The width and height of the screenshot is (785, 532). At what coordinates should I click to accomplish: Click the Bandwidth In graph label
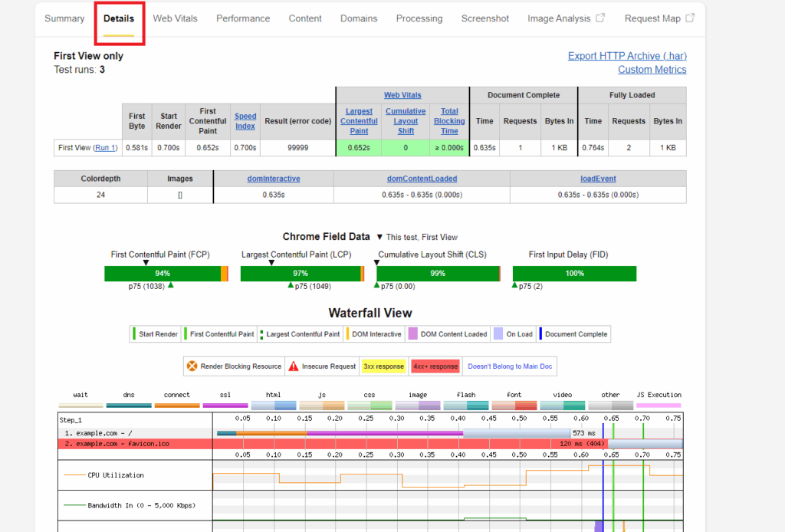[141, 505]
